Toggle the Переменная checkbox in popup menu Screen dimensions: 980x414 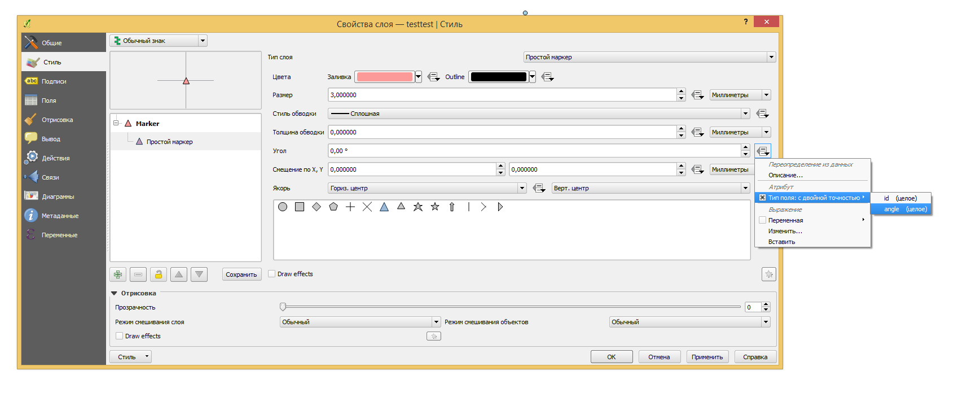(763, 220)
